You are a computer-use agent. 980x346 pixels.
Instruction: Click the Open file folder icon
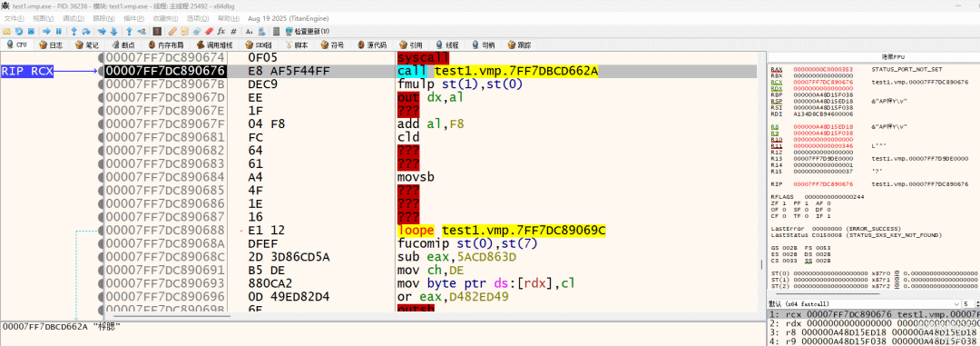(x=6, y=31)
